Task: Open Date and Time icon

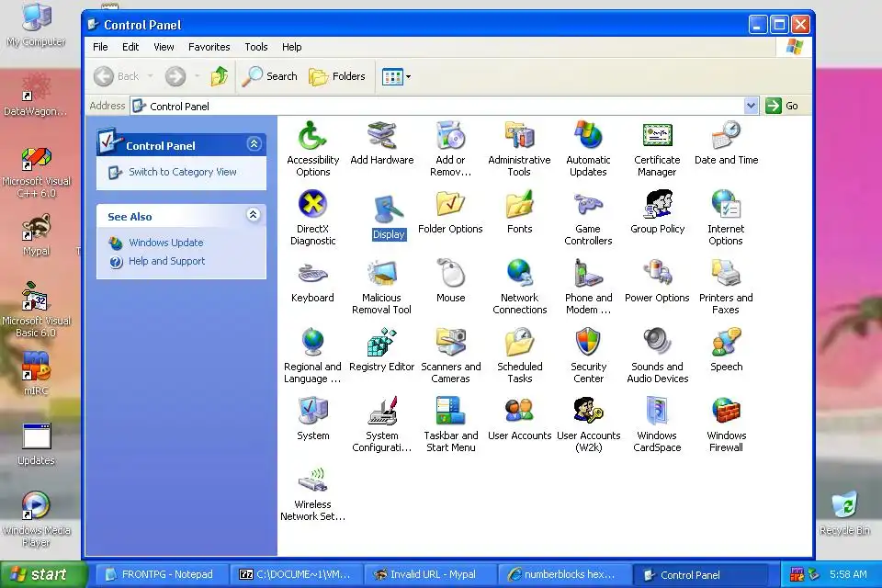Action: [x=726, y=136]
